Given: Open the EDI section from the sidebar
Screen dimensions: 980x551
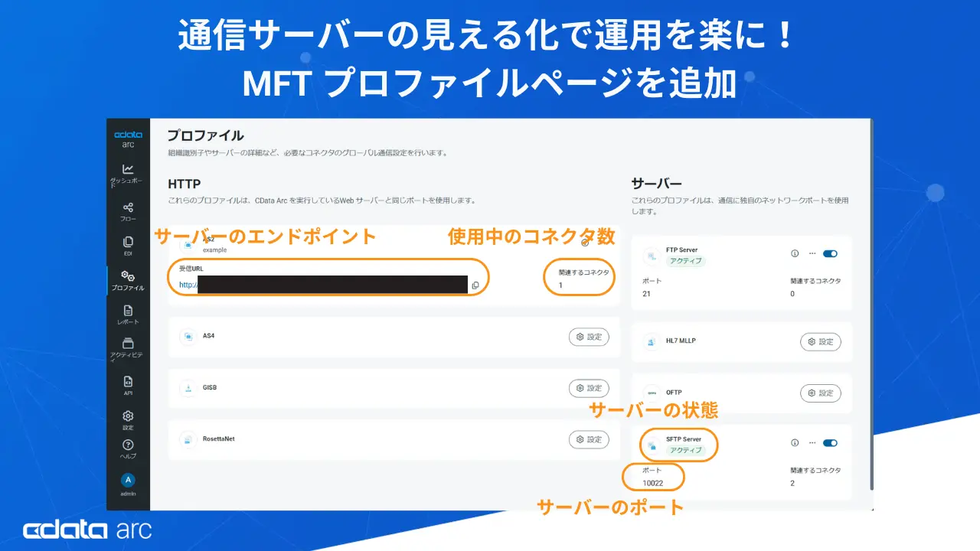Looking at the screenshot, I should [129, 240].
